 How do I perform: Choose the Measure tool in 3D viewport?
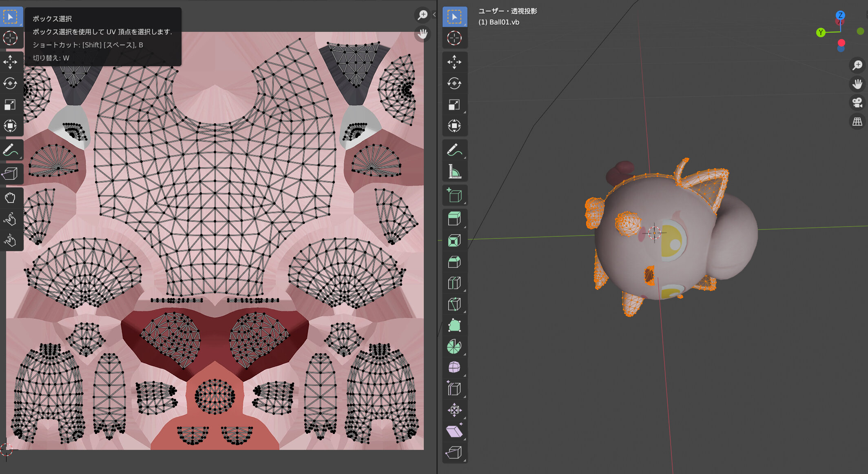454,171
